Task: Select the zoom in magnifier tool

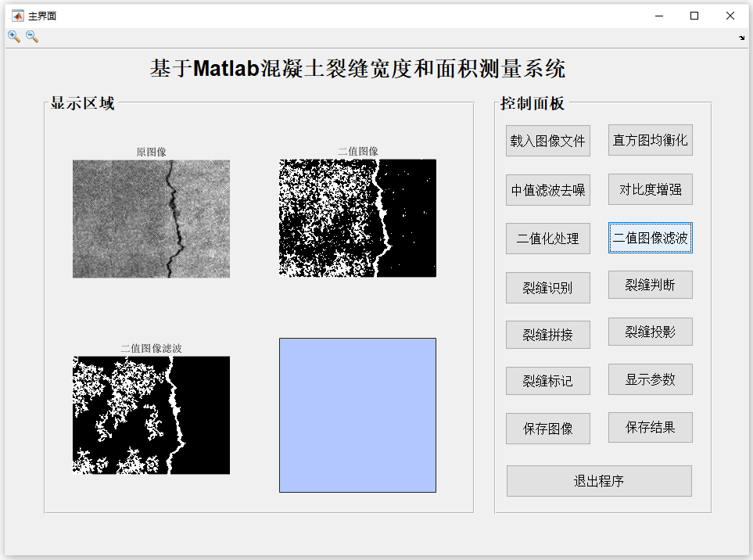Action: pyautogui.click(x=14, y=37)
